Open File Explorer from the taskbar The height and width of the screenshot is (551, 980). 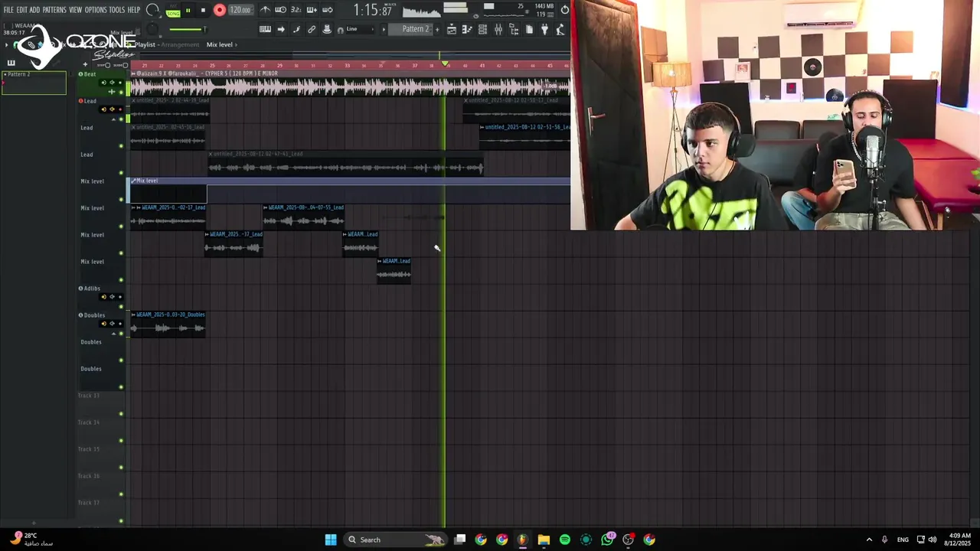point(544,540)
